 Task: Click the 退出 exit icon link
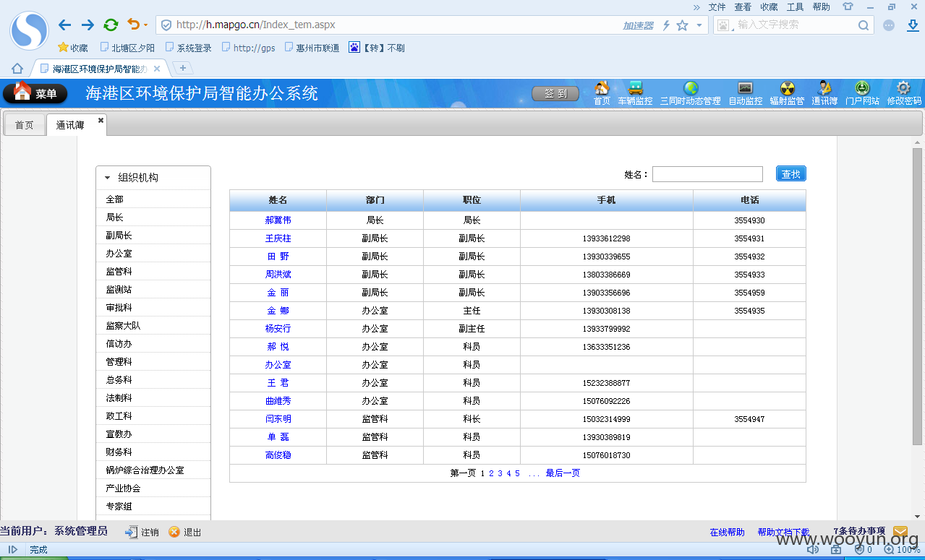[x=184, y=532]
